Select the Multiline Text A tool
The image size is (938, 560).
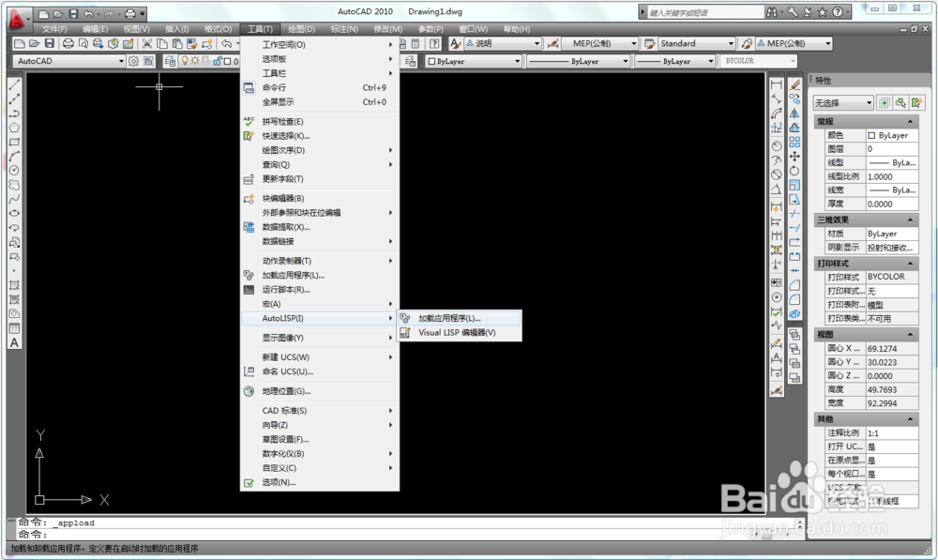[x=14, y=342]
